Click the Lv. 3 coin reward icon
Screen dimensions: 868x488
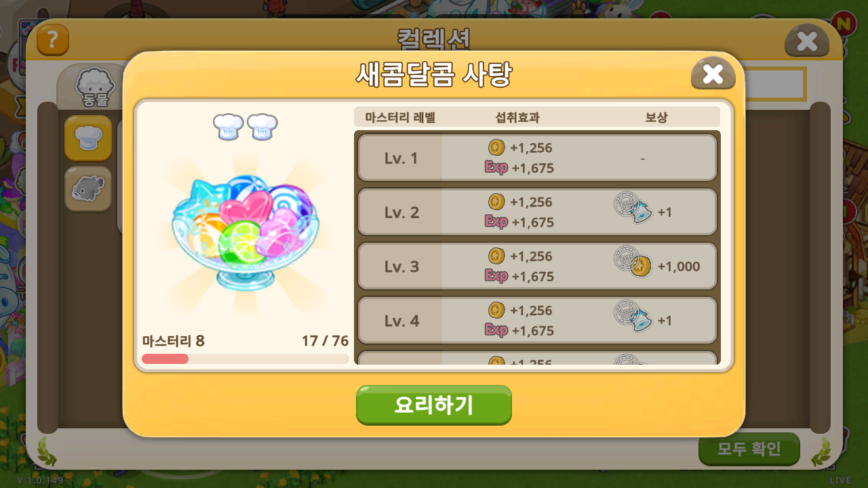(x=633, y=263)
